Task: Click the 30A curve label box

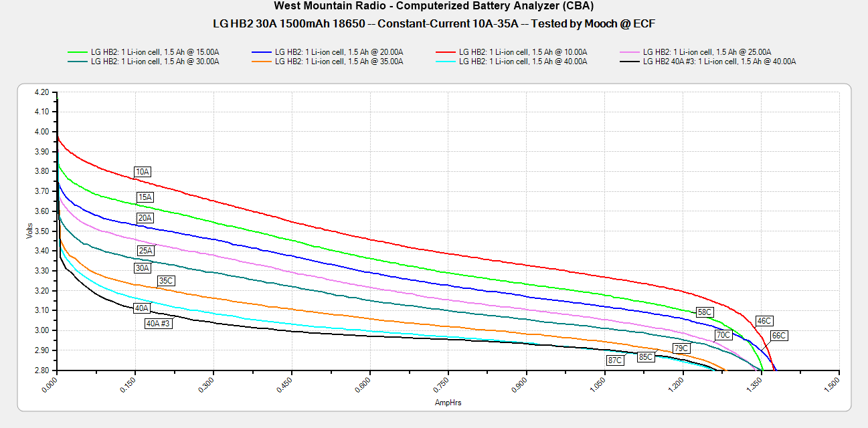Action: click(142, 268)
